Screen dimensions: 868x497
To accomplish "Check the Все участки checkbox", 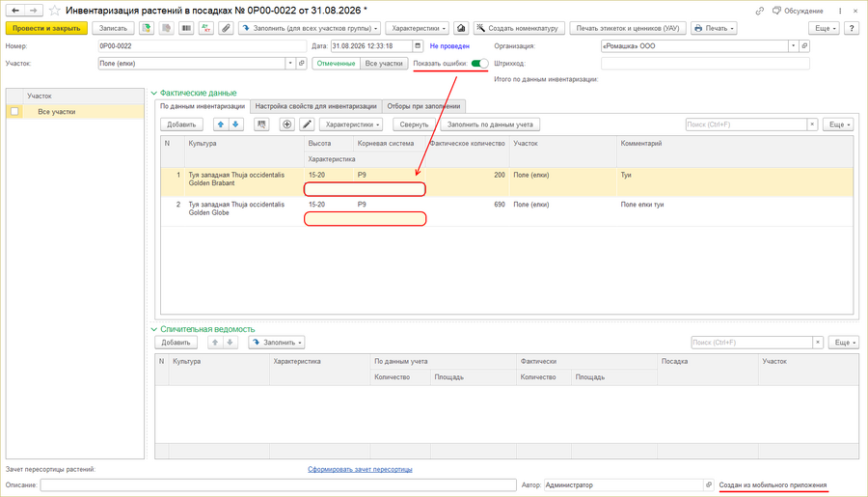I will 14,111.
